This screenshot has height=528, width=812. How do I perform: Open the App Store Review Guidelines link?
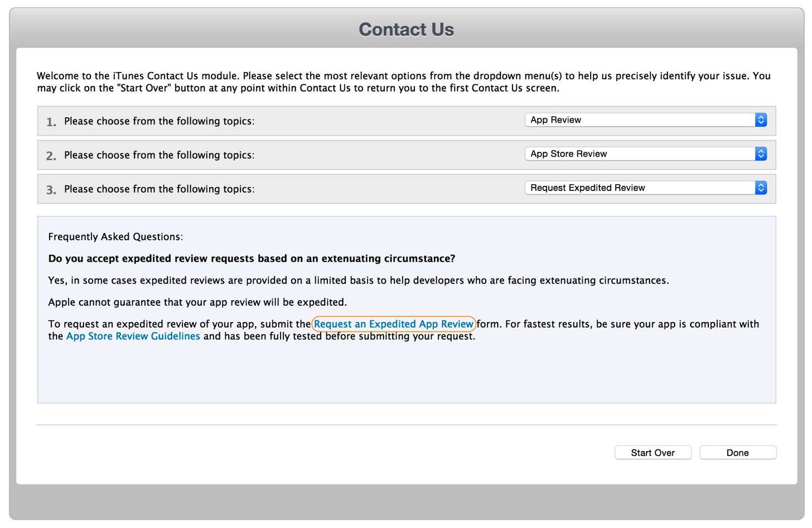[133, 337]
